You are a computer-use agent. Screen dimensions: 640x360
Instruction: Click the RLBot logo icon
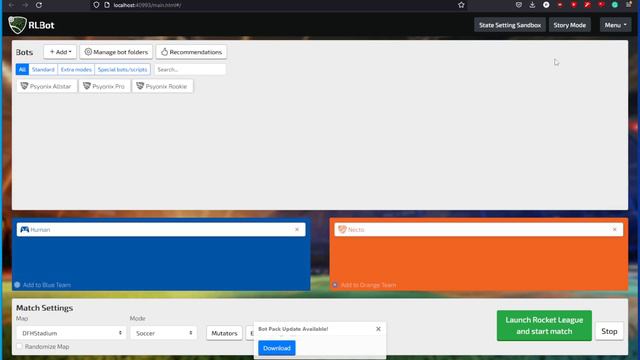pyautogui.click(x=18, y=25)
